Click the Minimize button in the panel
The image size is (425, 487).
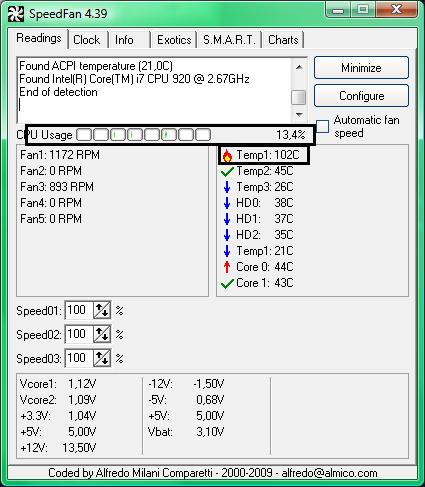point(361,68)
